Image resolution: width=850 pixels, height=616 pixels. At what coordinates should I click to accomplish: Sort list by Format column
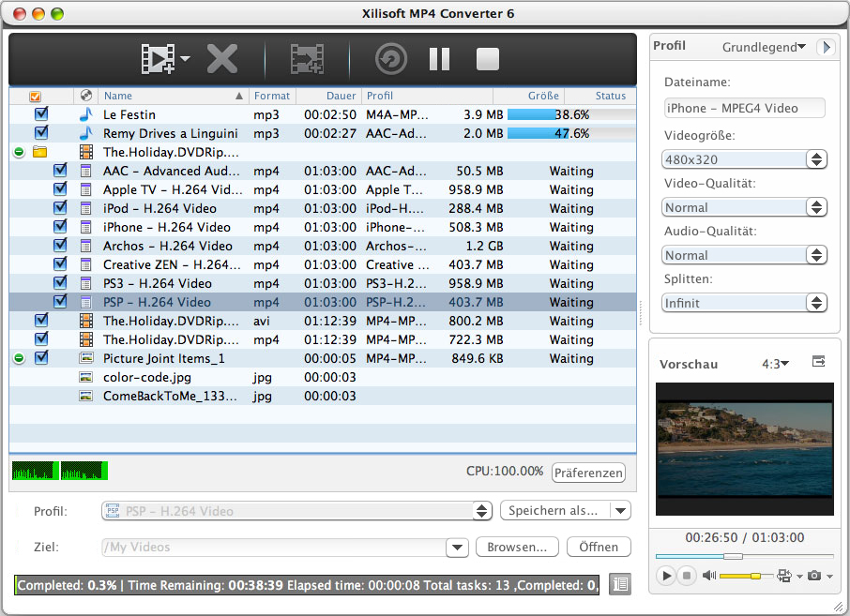click(272, 96)
